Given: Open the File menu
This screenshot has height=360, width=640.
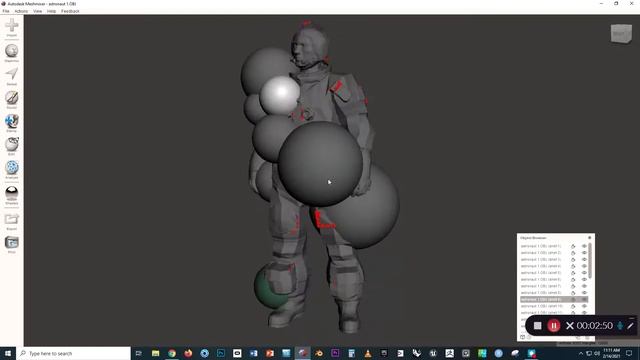Looking at the screenshot, I should coord(6,11).
